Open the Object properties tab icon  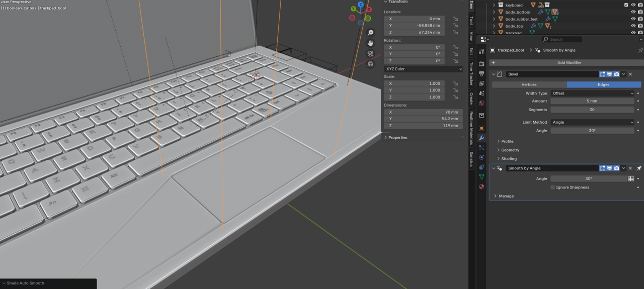[481, 128]
